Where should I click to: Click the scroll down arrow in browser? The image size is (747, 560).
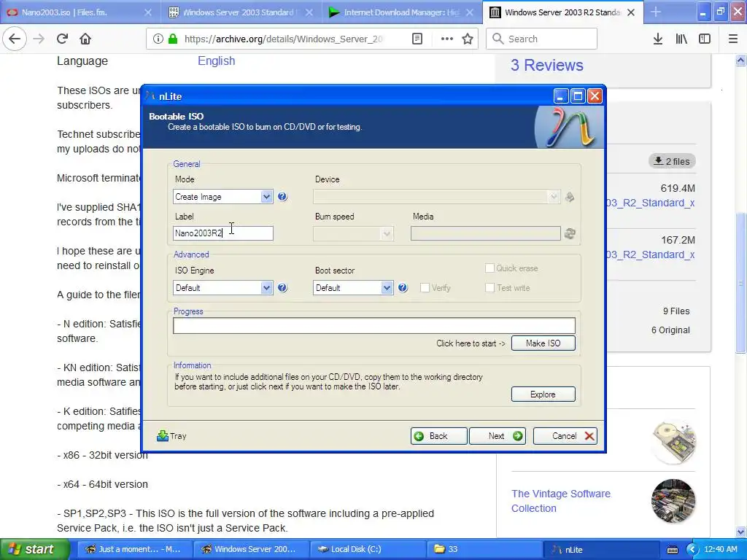[x=741, y=532]
